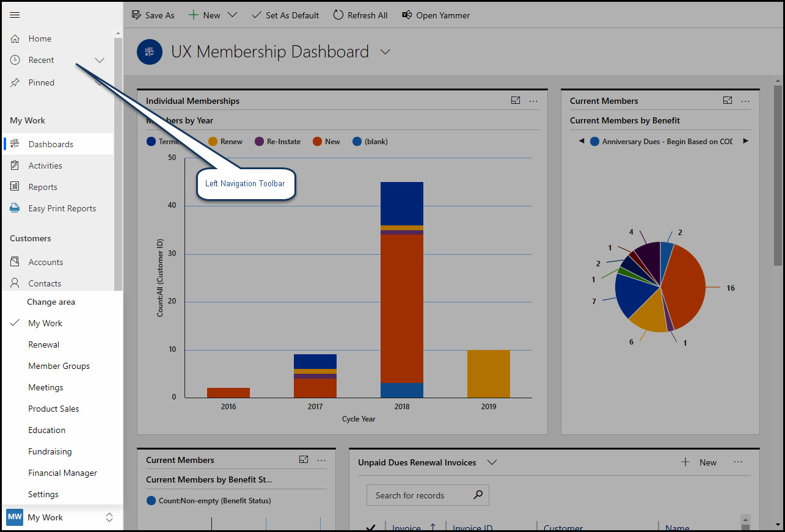Click the Open Yammer icon

[x=407, y=15]
